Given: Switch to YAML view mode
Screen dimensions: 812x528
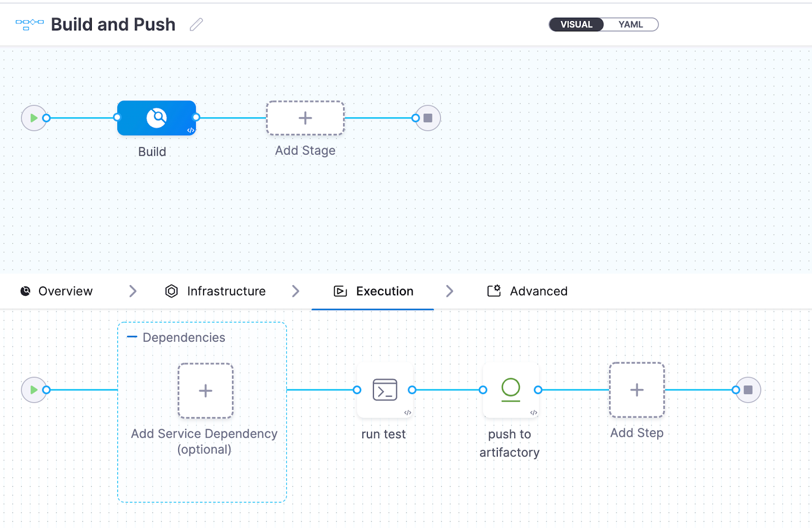Looking at the screenshot, I should pyautogui.click(x=630, y=24).
